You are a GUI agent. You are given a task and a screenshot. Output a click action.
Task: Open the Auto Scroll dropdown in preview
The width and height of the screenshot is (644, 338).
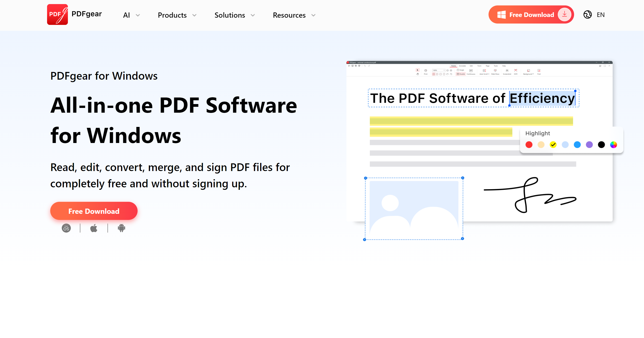point(484,72)
